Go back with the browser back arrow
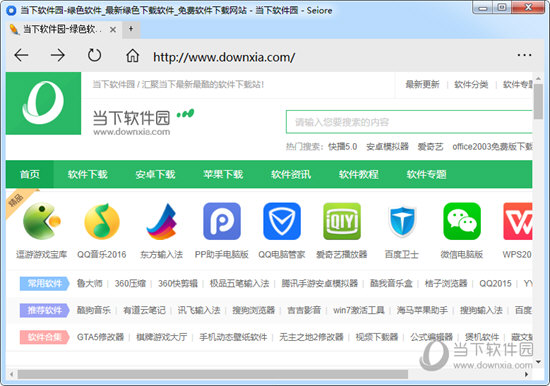This screenshot has height=386, width=550. pyautogui.click(x=21, y=55)
